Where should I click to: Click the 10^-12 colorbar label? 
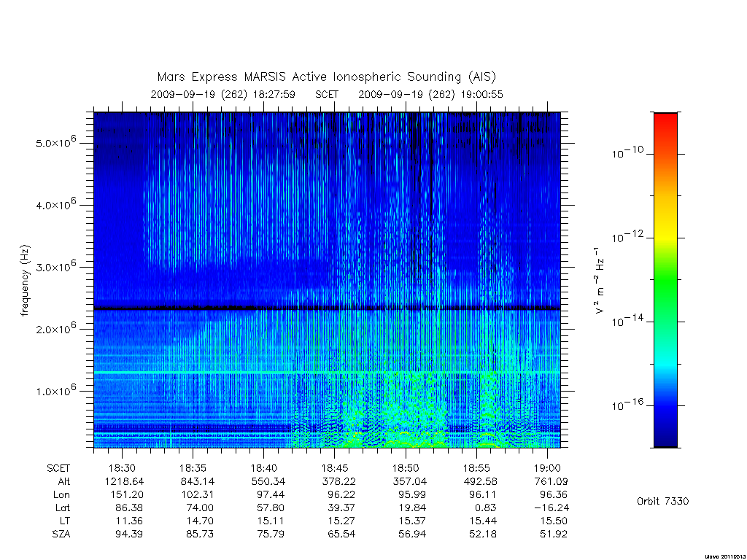pyautogui.click(x=627, y=237)
